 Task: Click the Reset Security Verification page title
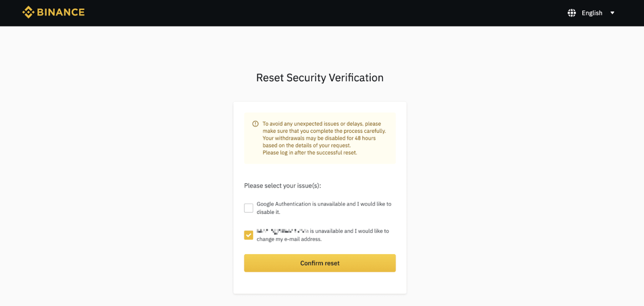click(319, 78)
